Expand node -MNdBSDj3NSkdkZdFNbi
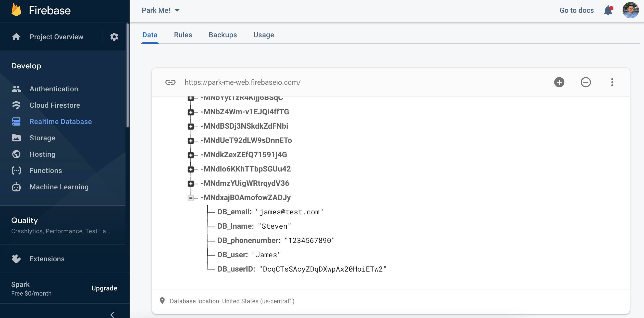 coord(191,127)
